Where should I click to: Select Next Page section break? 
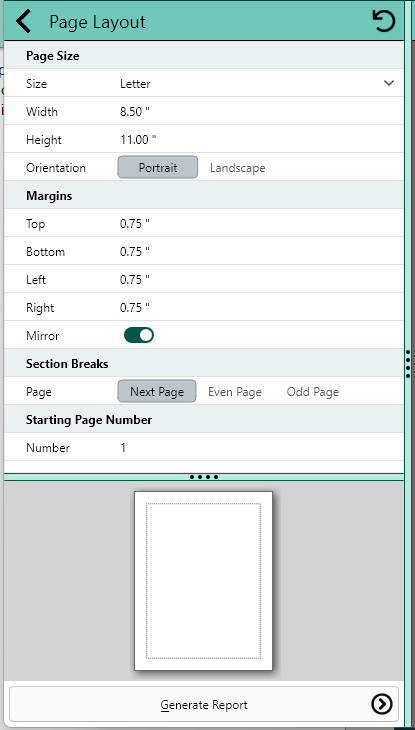157,392
